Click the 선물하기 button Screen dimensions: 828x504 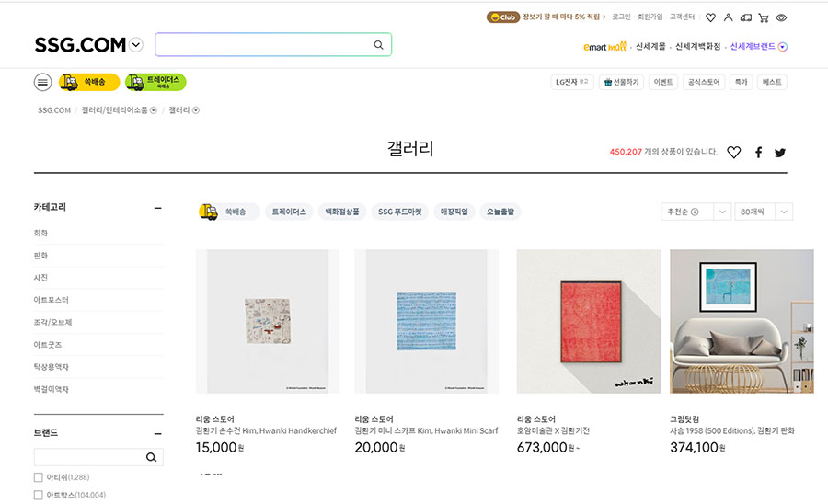(621, 82)
